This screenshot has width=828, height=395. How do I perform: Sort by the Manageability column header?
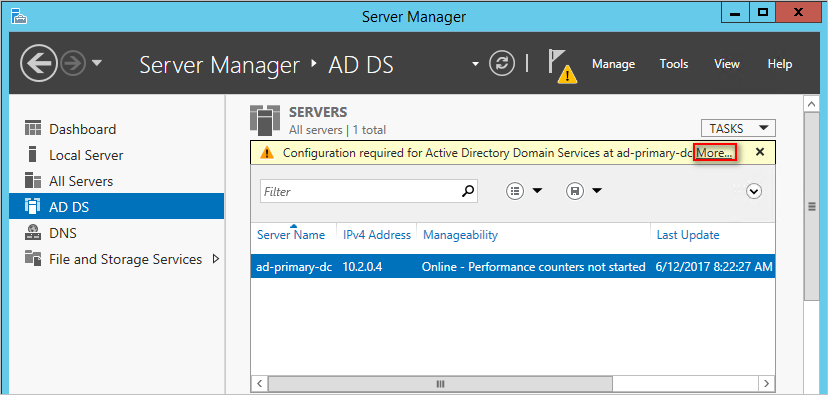coord(460,235)
